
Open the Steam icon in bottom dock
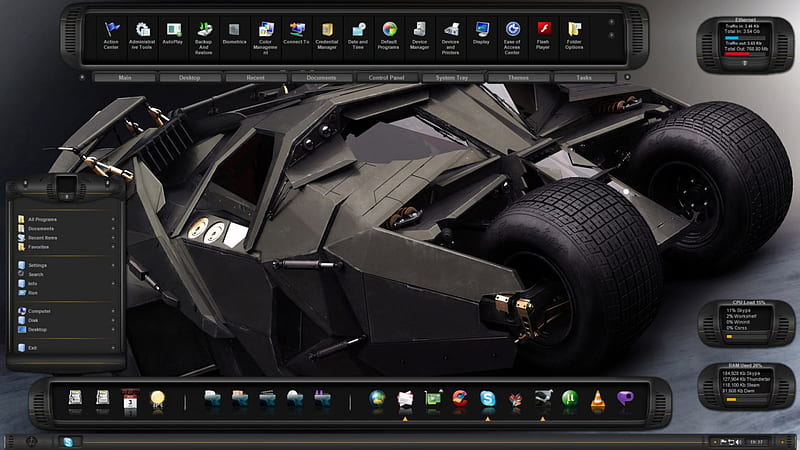point(543,398)
